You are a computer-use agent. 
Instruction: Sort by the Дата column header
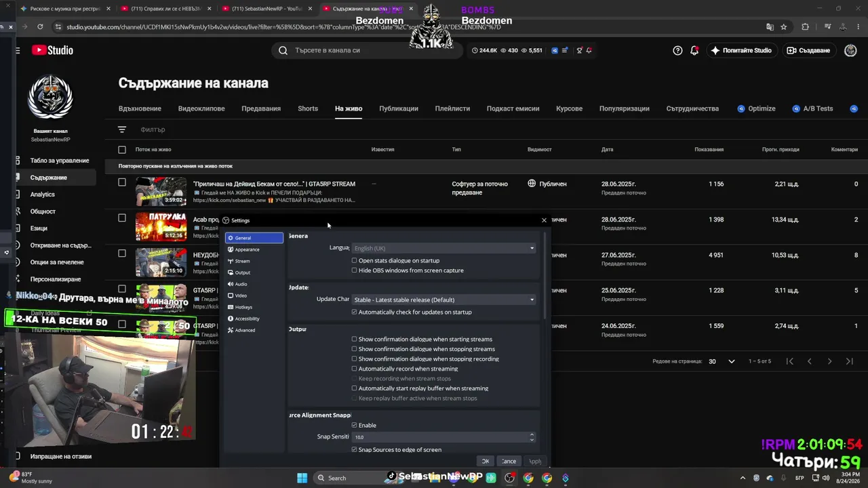point(607,149)
